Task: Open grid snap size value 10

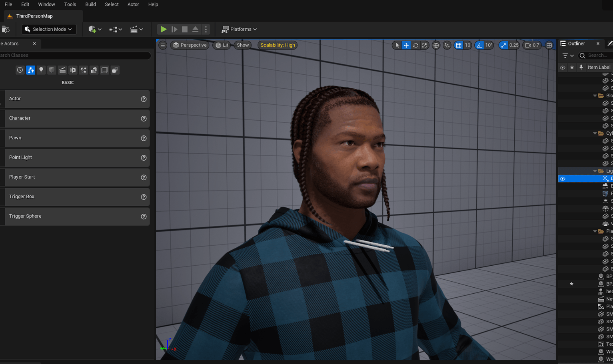Action: [467, 45]
